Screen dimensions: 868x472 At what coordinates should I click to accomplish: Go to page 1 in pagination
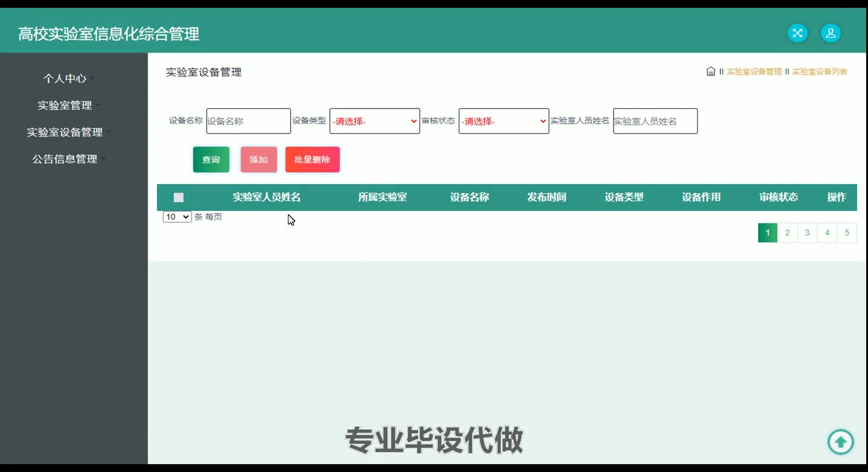tap(768, 233)
